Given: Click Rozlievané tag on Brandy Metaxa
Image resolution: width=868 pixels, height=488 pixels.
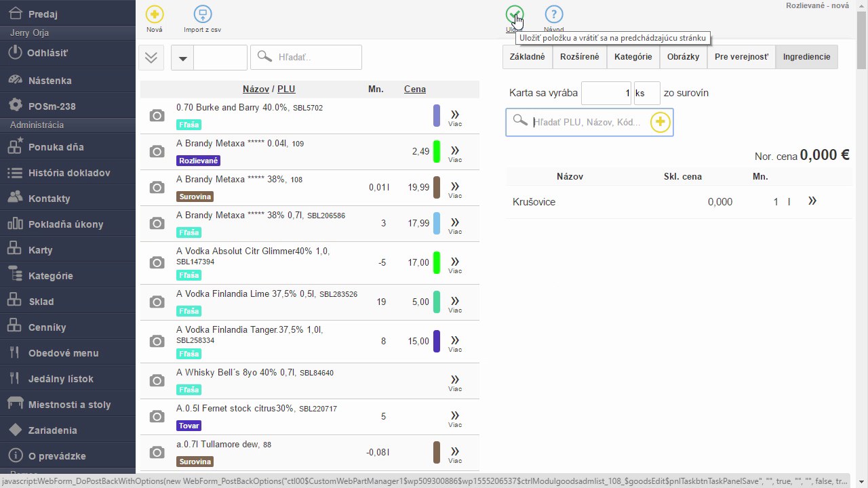Looking at the screenshot, I should pyautogui.click(x=198, y=161).
